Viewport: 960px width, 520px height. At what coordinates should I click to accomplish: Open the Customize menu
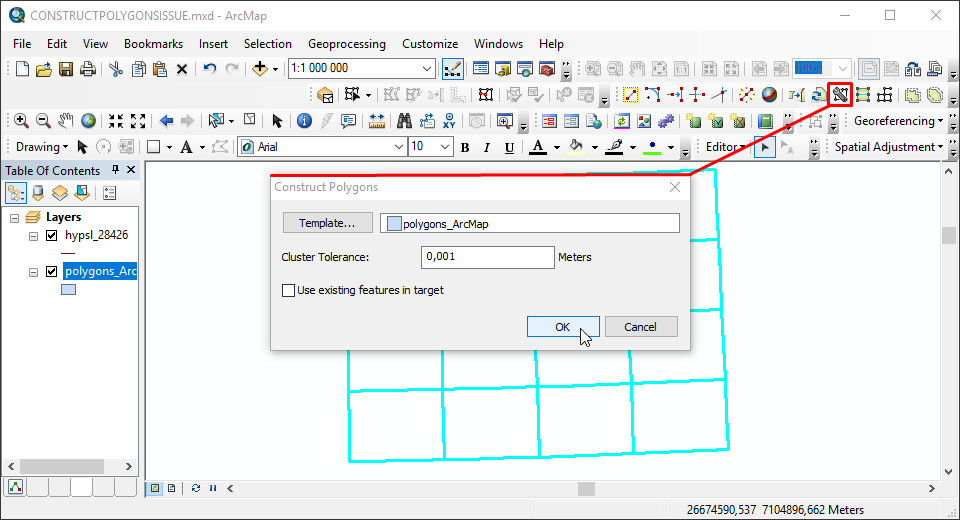[430, 44]
